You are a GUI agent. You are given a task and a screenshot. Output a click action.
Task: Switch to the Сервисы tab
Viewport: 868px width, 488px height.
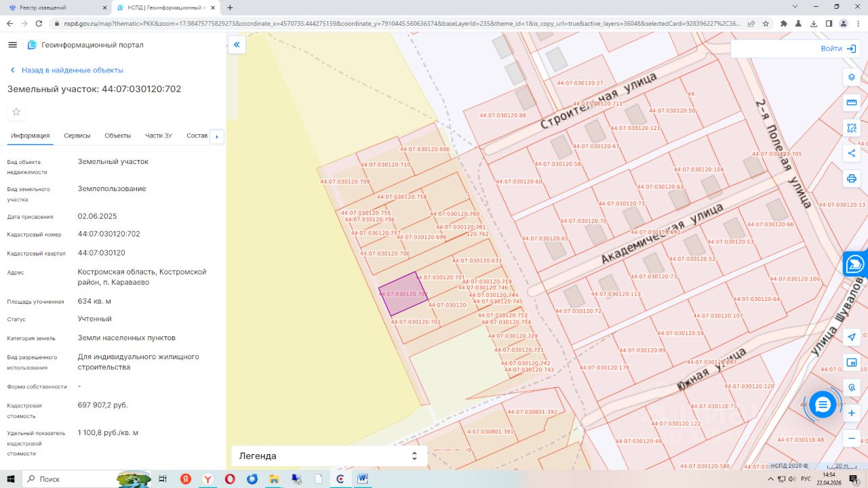pyautogui.click(x=77, y=136)
